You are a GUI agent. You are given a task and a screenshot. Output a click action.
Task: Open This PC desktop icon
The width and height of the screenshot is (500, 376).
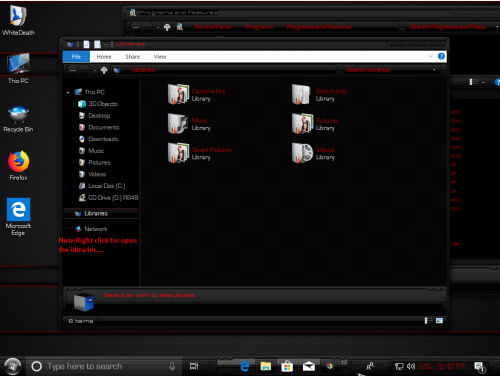pos(18,68)
